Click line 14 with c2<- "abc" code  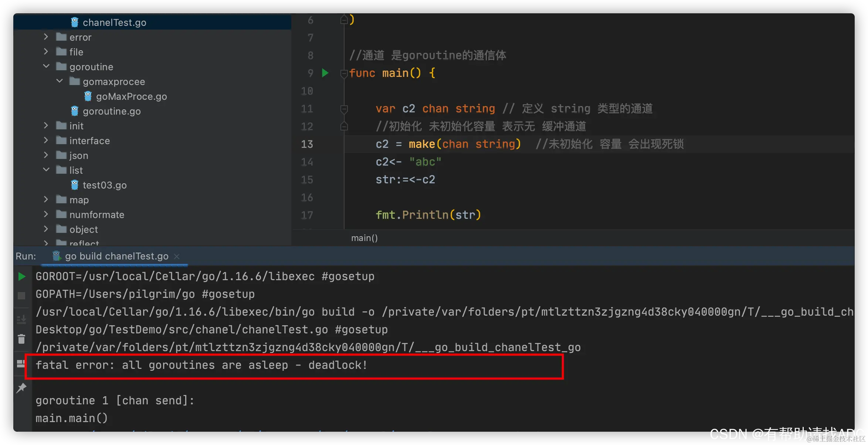click(408, 162)
